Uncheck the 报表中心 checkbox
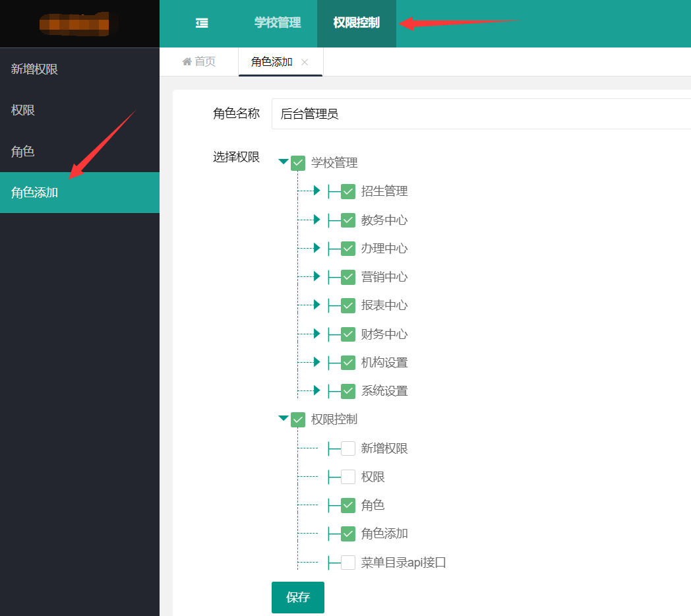The height and width of the screenshot is (616, 691). [x=348, y=305]
